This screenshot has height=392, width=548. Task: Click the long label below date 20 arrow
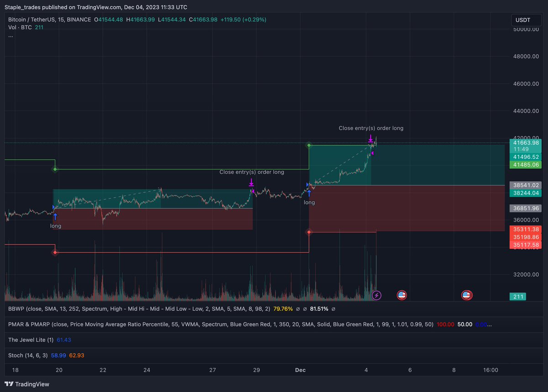pyautogui.click(x=56, y=226)
